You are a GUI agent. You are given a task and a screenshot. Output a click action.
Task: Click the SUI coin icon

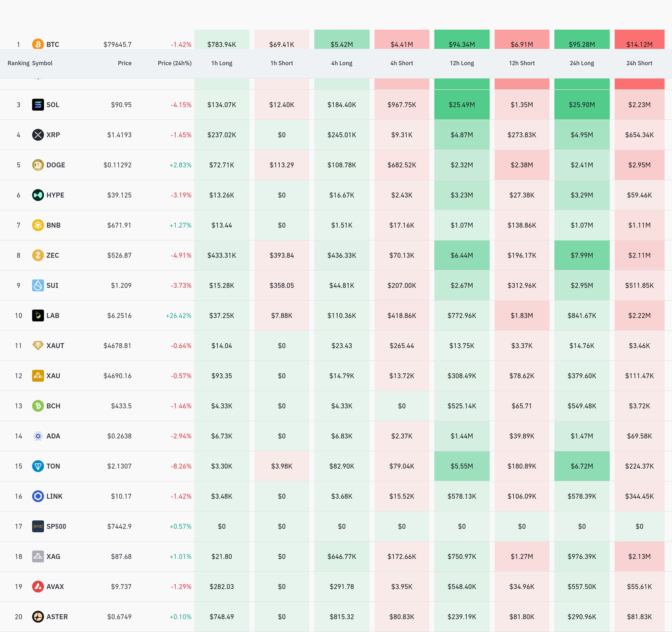[38, 285]
